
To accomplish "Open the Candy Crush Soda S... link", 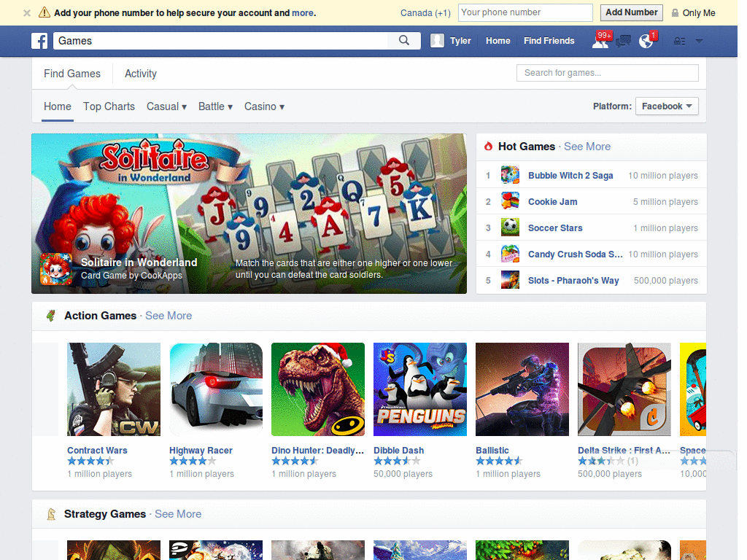I will [x=575, y=254].
